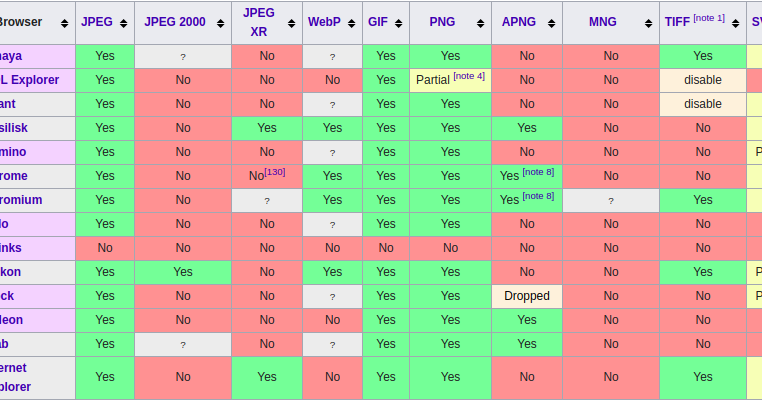Click 'Yes' JPEG XR cell in Basilisk row
The width and height of the screenshot is (762, 400).
pyautogui.click(x=267, y=128)
